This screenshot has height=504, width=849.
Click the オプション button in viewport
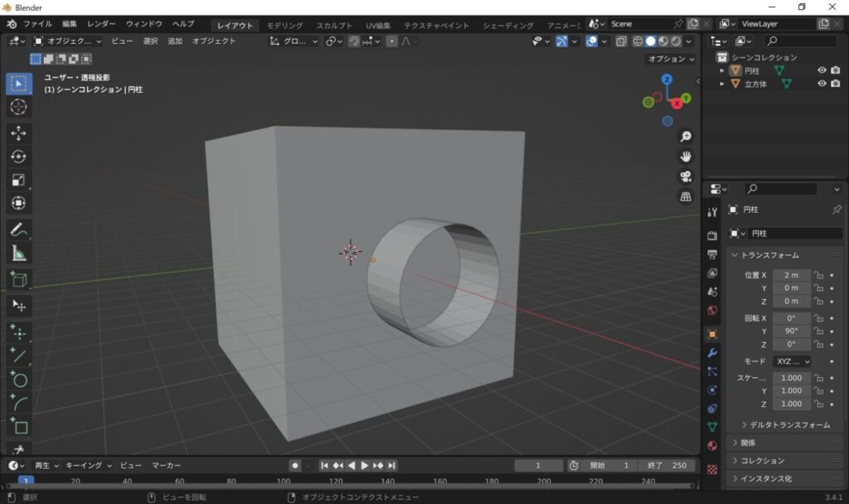click(x=670, y=59)
